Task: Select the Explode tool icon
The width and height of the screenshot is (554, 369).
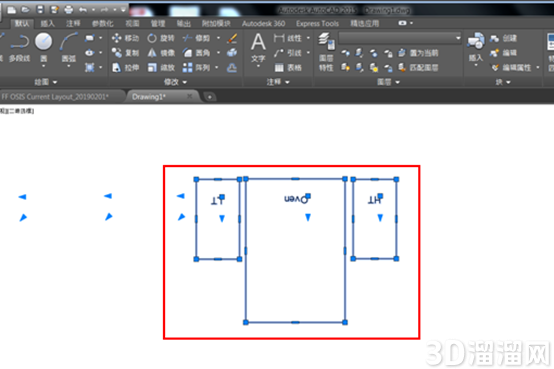Action: [232, 53]
